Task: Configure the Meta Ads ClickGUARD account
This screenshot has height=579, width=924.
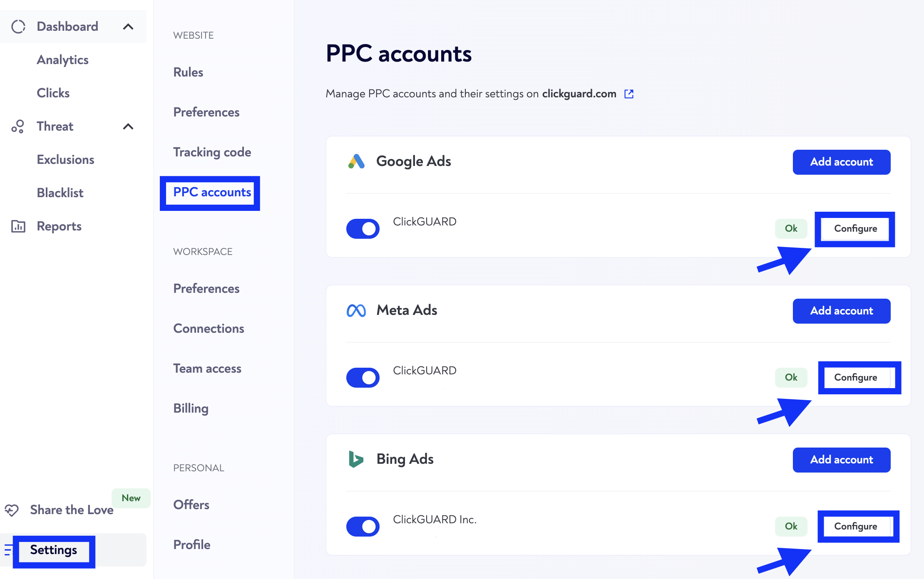Action: (x=855, y=378)
